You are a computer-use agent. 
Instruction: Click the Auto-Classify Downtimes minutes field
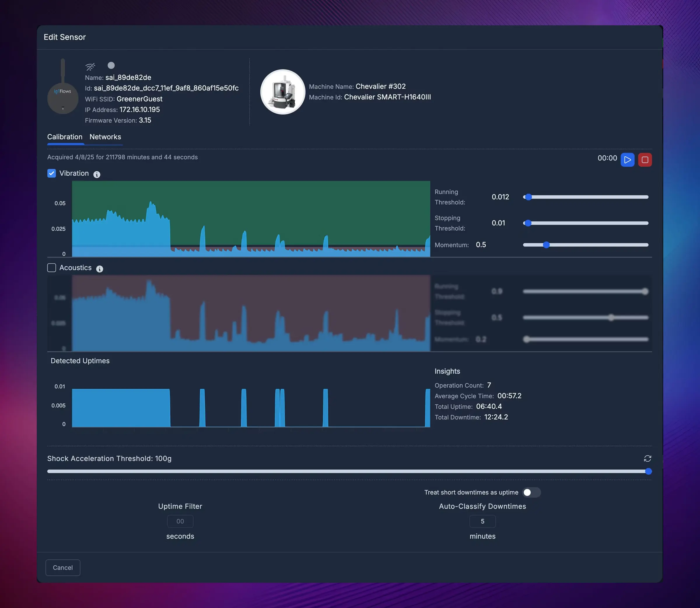tap(482, 521)
